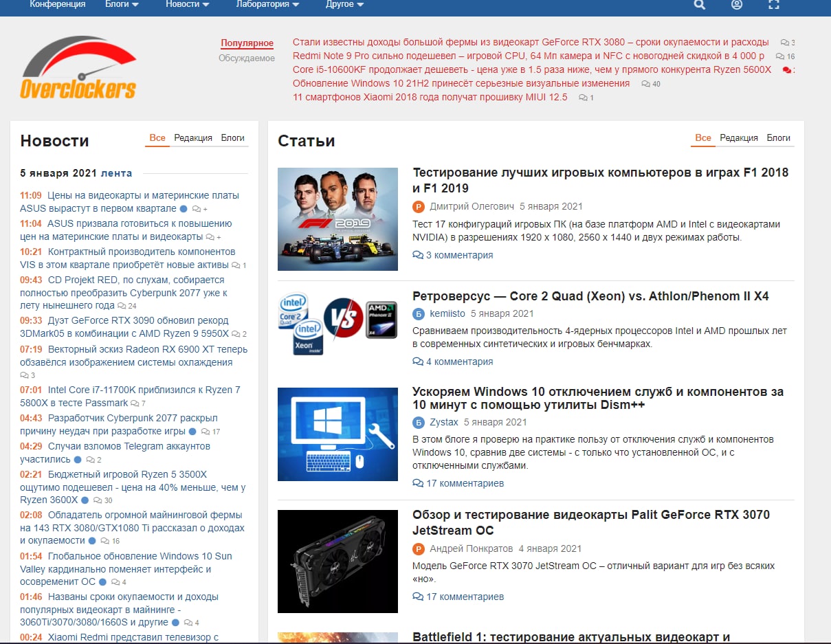The height and width of the screenshot is (644, 831).
Task: Open headline about RTX 3080 farm income
Action: [x=531, y=42]
